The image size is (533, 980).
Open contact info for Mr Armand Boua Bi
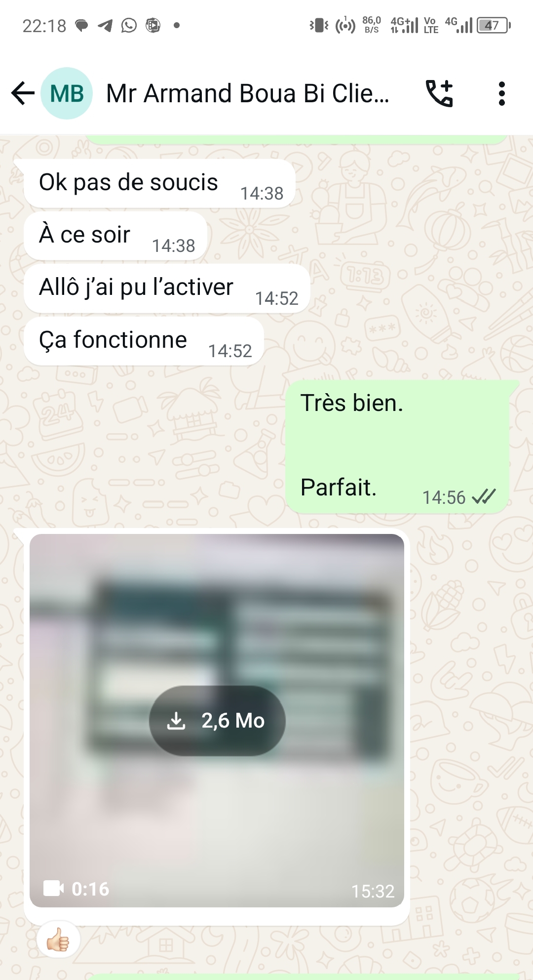248,93
